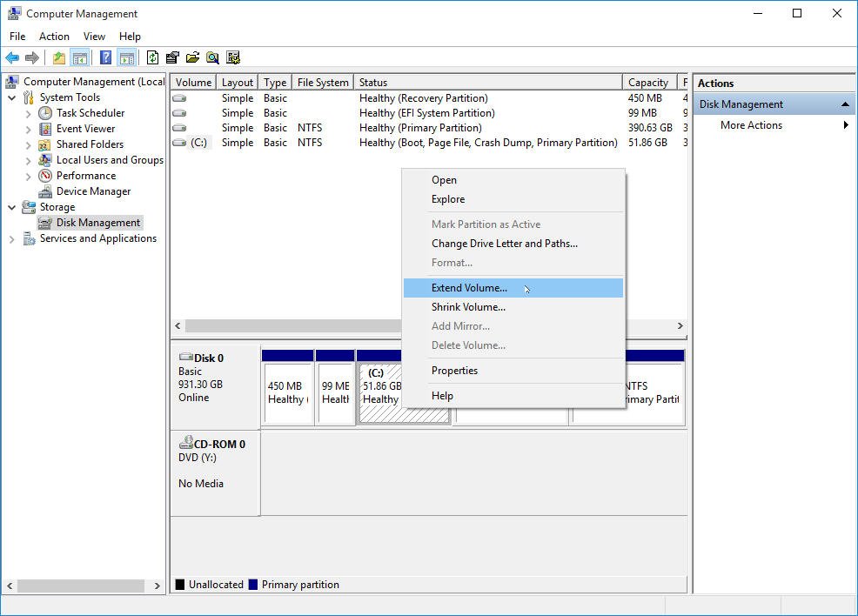Click the Back arrow in the toolbar
Image resolution: width=858 pixels, height=616 pixels.
pos(12,58)
